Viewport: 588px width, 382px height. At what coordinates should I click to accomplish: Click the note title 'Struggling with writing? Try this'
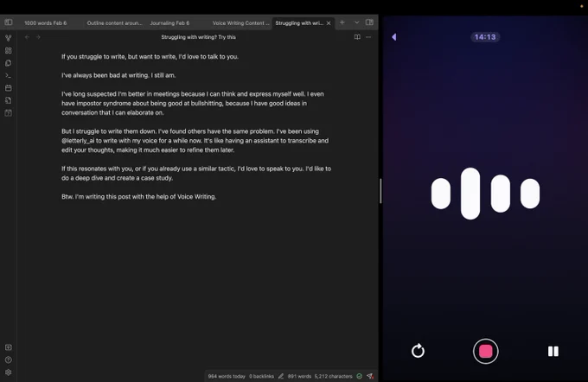coord(198,37)
